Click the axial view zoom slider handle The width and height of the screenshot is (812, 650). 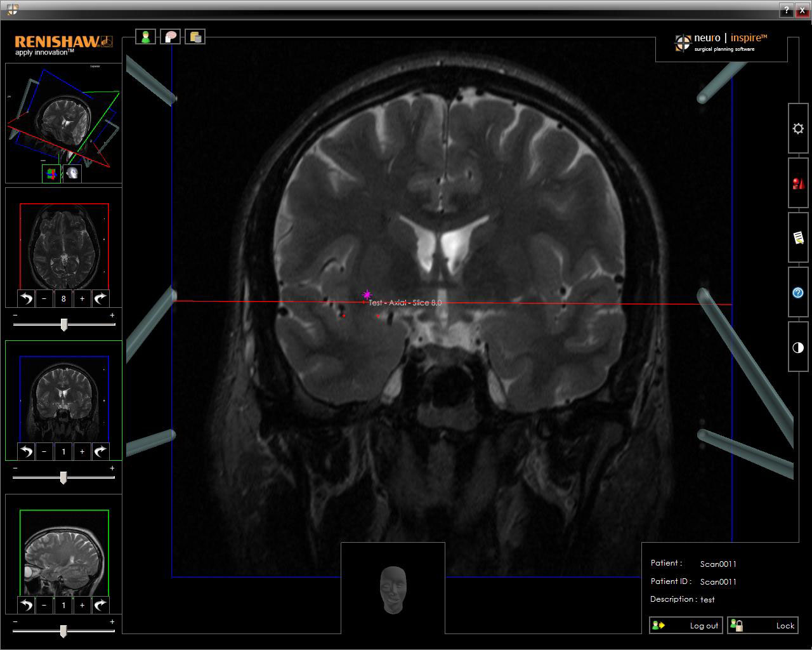click(x=64, y=324)
